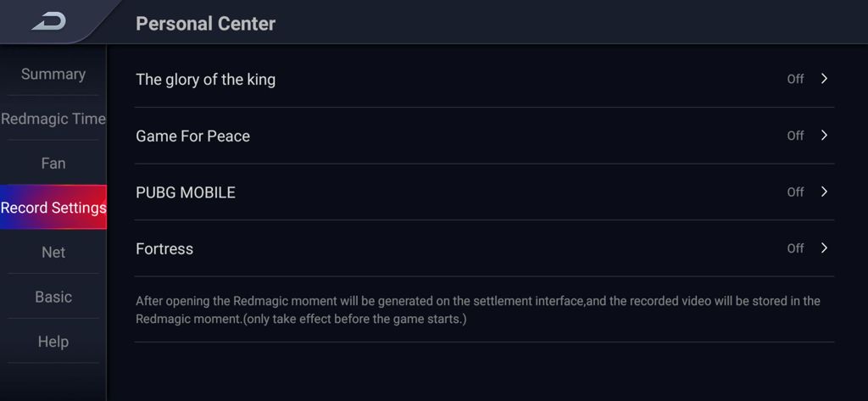Click the Redmagic moment description text
The image size is (868, 401).
click(x=478, y=310)
